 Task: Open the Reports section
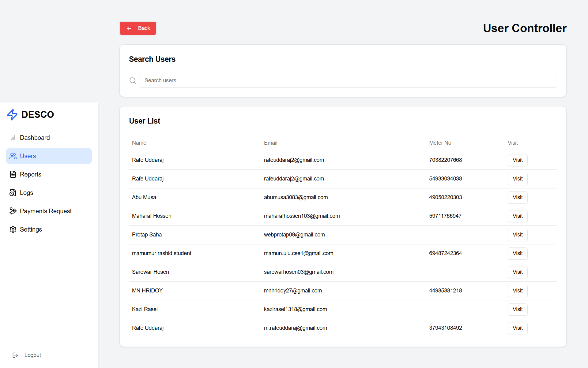coord(30,174)
